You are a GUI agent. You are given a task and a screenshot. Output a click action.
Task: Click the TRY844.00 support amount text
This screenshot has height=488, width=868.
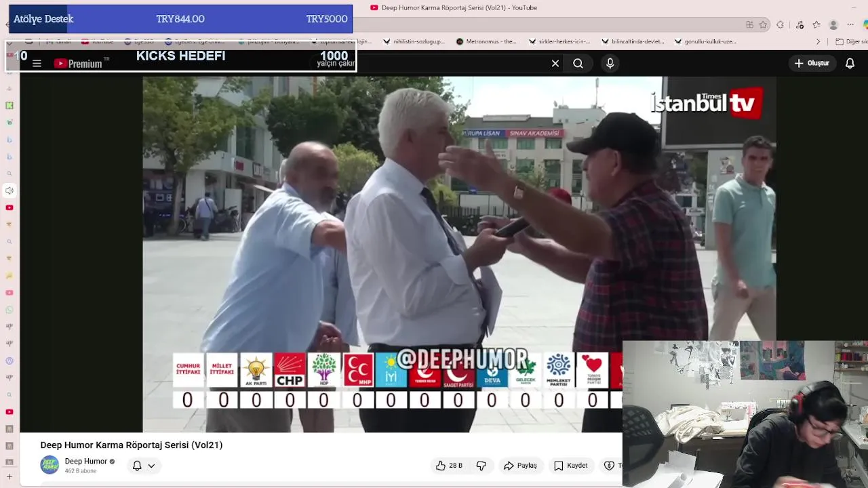point(180,19)
